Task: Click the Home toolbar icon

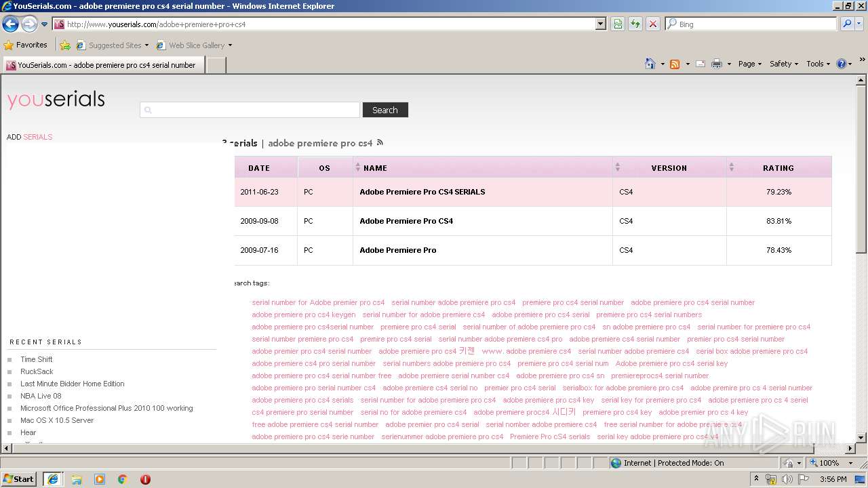Action: coord(650,64)
